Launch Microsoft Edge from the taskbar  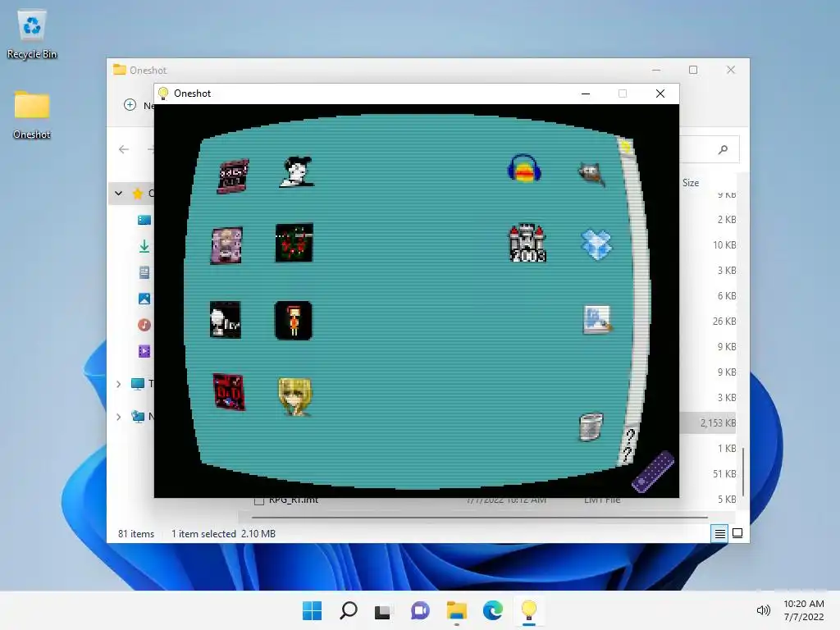[x=492, y=610]
